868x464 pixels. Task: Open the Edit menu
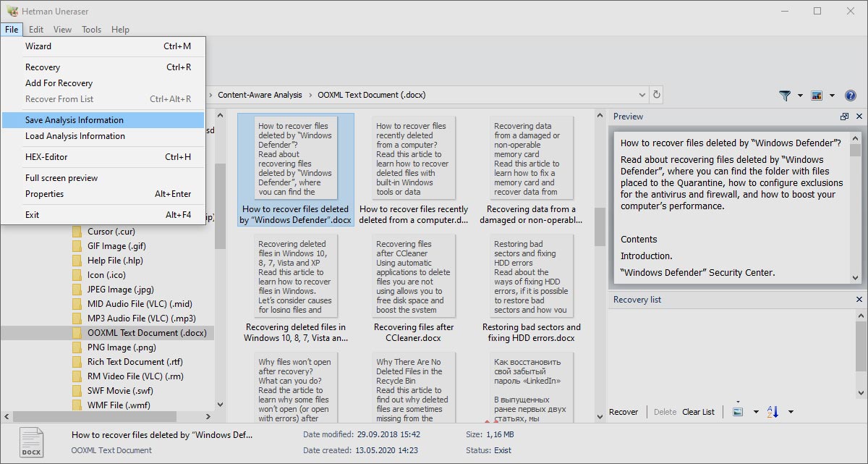(x=36, y=30)
